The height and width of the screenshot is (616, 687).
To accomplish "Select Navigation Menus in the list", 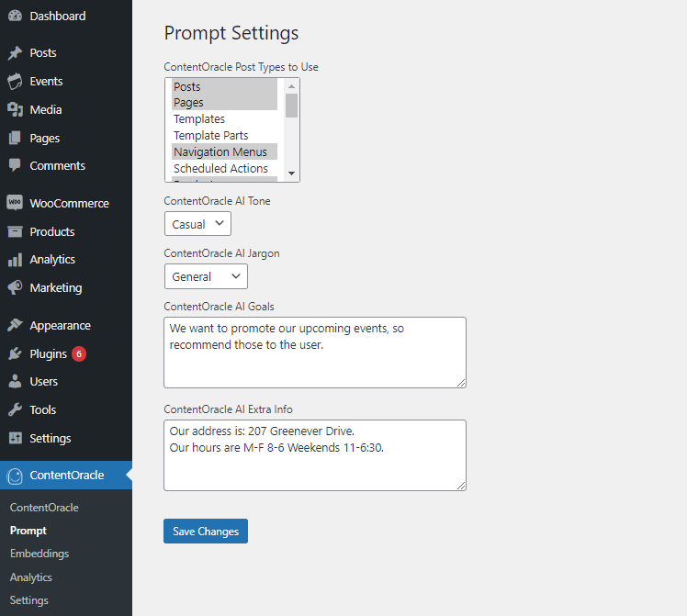I will 224,151.
